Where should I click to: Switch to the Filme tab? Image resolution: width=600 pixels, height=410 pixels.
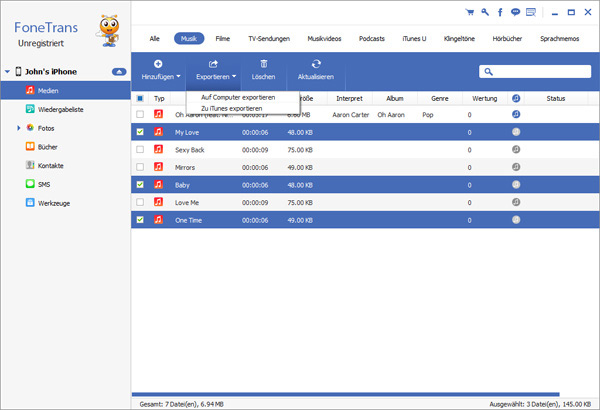[222, 39]
